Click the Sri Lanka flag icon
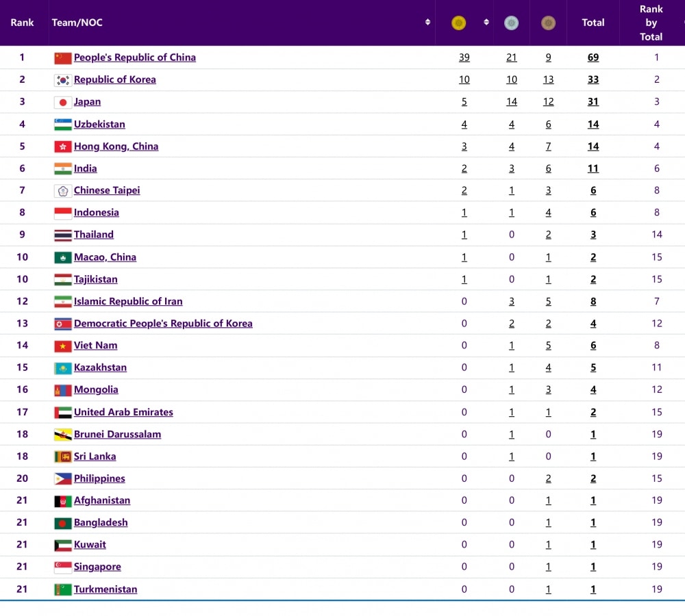This screenshot has width=685, height=616. point(63,457)
